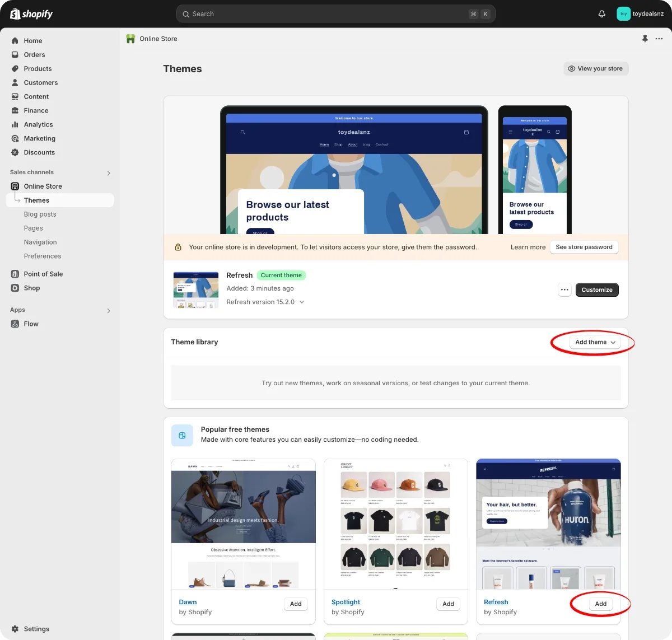The width and height of the screenshot is (672, 640).
Task: Add the Spotlight theme
Action: (x=448, y=604)
